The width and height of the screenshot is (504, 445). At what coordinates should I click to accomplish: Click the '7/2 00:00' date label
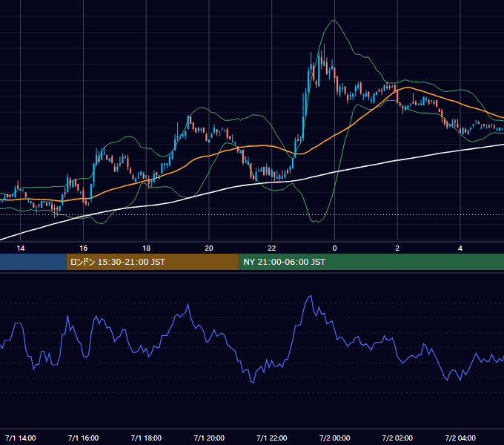[x=334, y=438]
